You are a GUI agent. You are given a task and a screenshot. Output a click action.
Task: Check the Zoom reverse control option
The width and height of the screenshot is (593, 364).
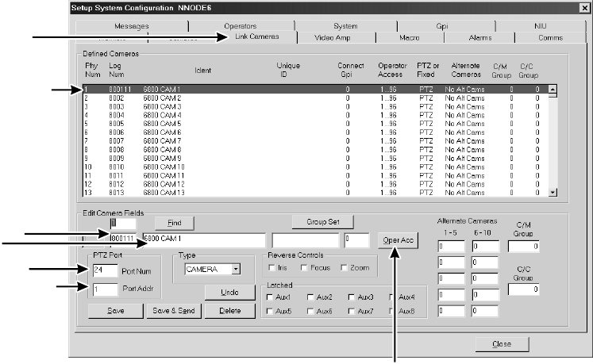343,268
